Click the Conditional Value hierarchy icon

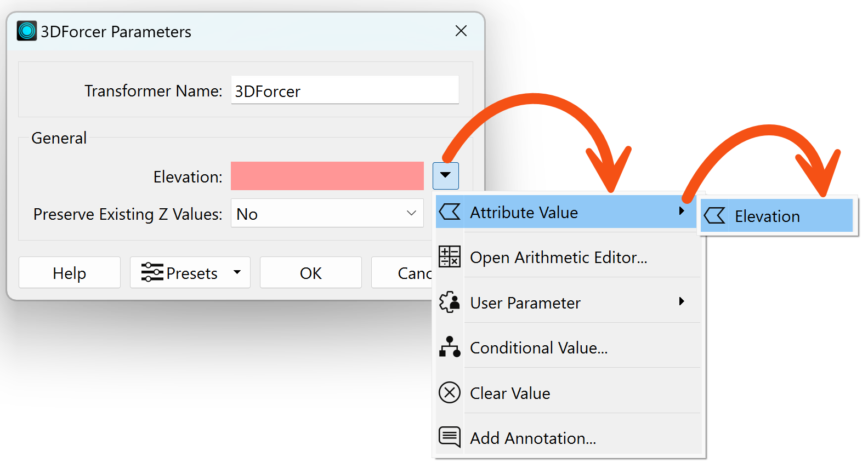(x=450, y=347)
